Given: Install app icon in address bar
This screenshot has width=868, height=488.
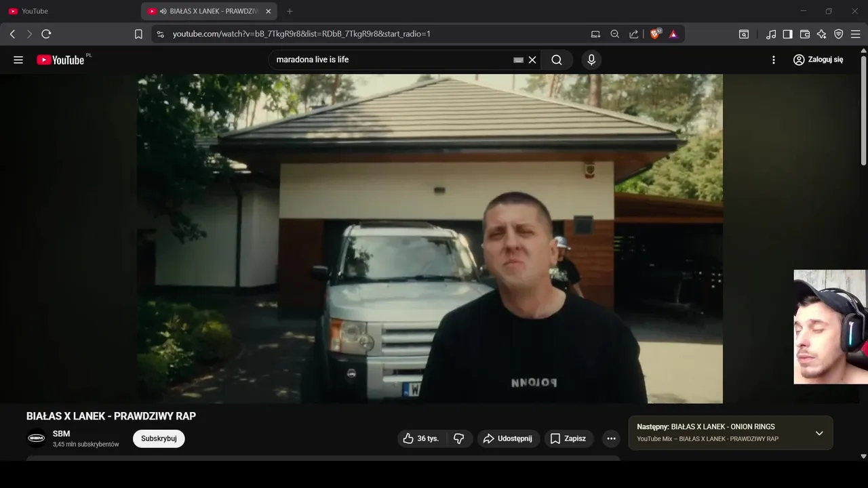Looking at the screenshot, I should 595,34.
